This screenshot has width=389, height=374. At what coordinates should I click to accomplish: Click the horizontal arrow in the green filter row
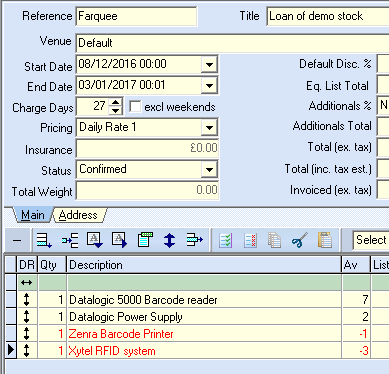[x=27, y=283]
